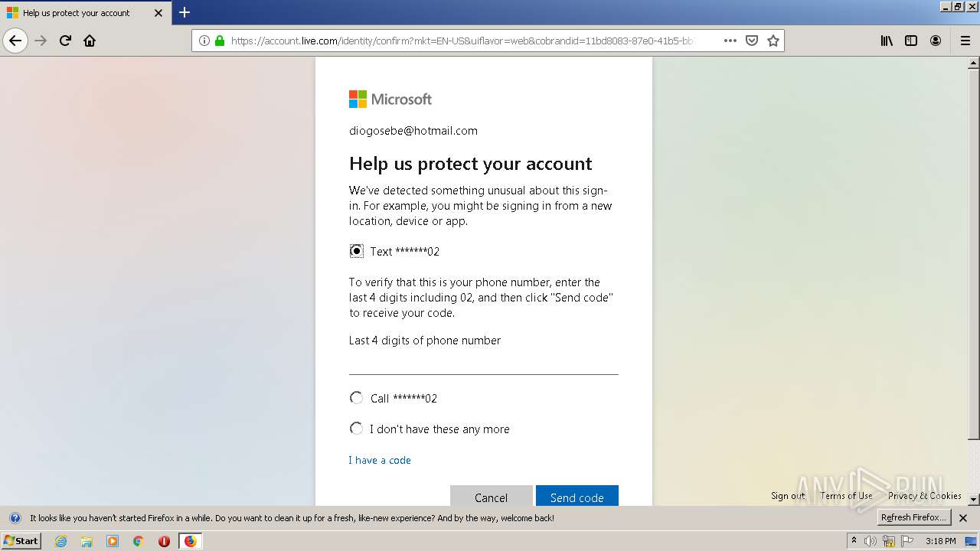The image size is (980, 551).
Task: Toggle the sidebars icon
Action: (x=911, y=41)
